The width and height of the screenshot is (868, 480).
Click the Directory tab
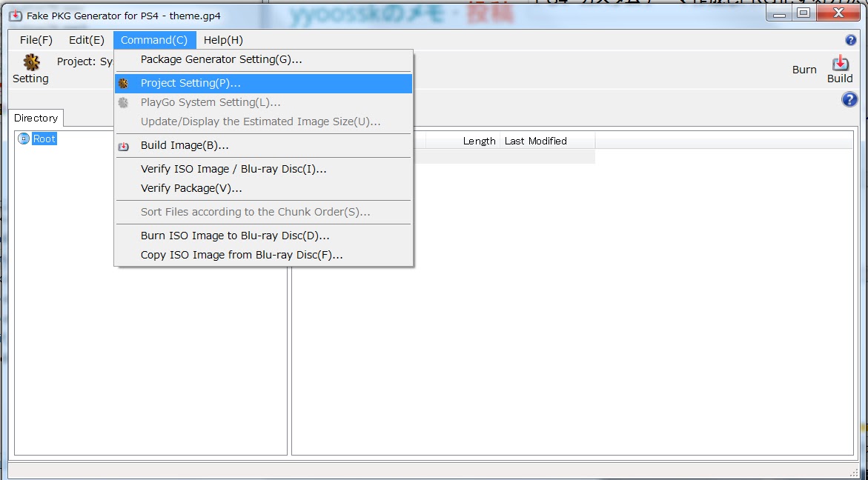coord(36,118)
